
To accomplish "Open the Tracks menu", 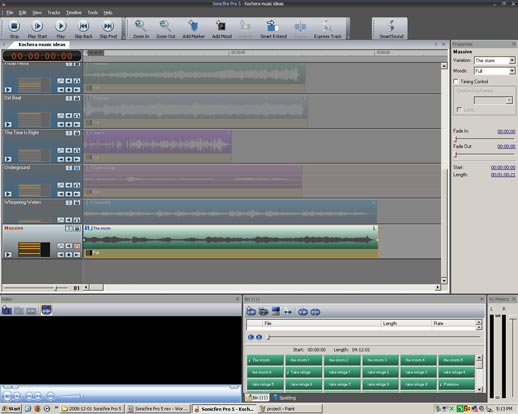I will [x=54, y=13].
